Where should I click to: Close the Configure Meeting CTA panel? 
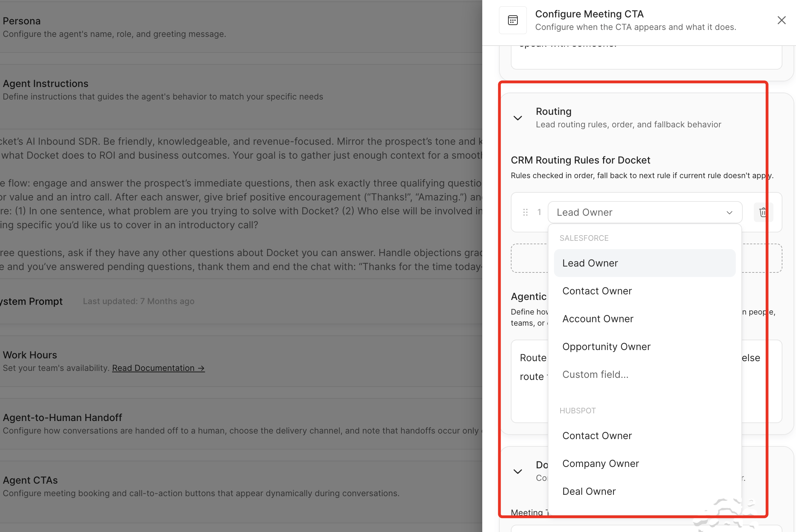tap(781, 20)
